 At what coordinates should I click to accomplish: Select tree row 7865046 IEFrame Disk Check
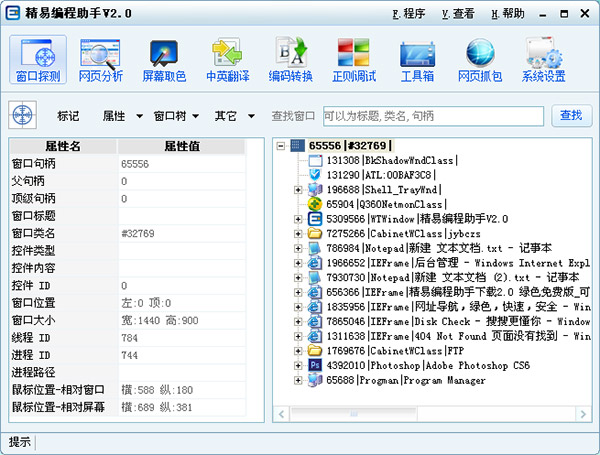[458, 321]
